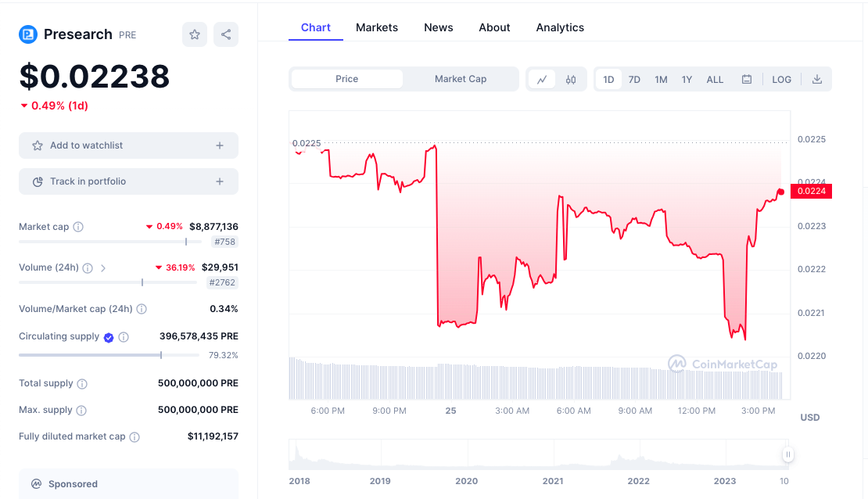Click the red 0.0224 current price label
The height and width of the screenshot is (499, 868).
point(811,191)
